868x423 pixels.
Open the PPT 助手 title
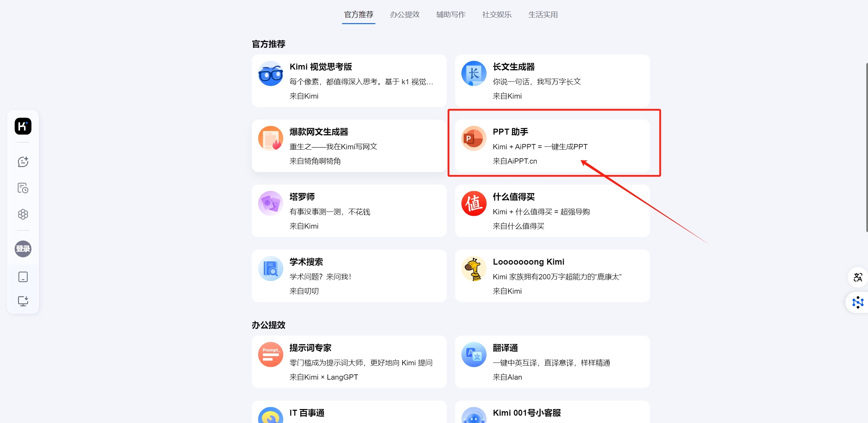click(x=510, y=132)
